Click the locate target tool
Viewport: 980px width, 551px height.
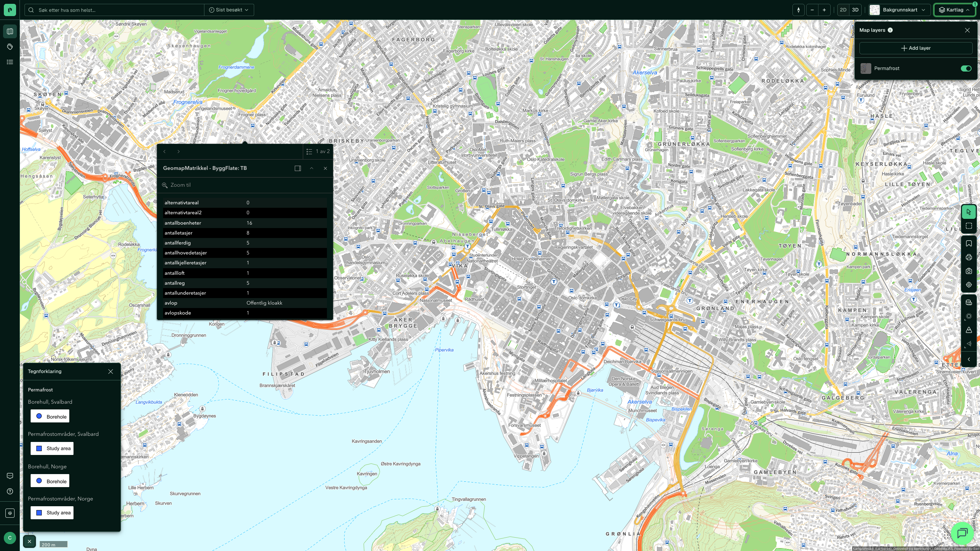(x=969, y=285)
